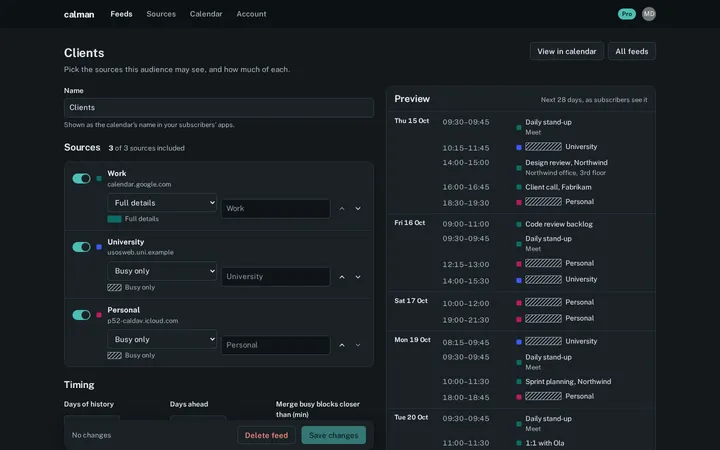Click Delete feed button

click(266, 435)
